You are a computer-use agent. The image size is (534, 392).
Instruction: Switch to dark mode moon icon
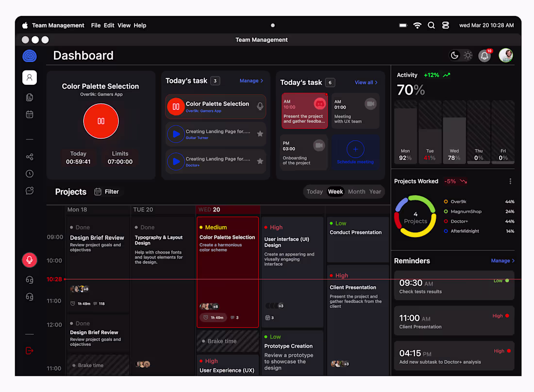(455, 55)
